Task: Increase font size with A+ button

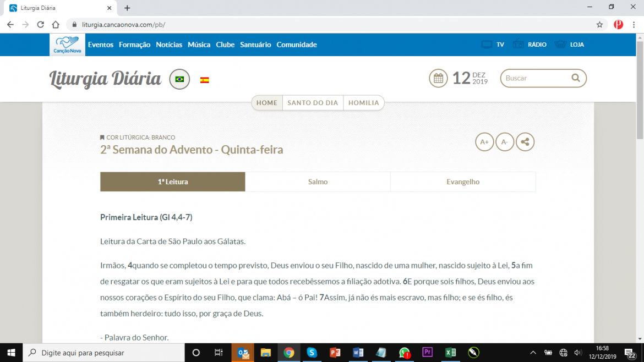Action: [484, 141]
